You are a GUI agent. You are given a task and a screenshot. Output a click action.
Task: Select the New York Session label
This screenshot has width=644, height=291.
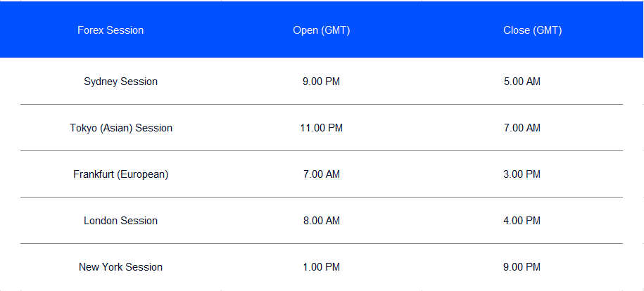pyautogui.click(x=120, y=267)
